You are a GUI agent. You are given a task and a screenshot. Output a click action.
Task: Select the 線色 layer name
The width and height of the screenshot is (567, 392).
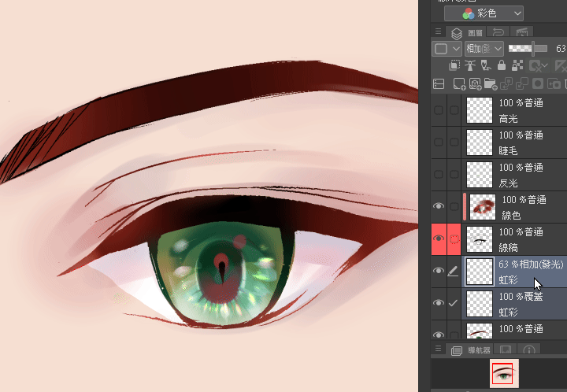tap(511, 216)
